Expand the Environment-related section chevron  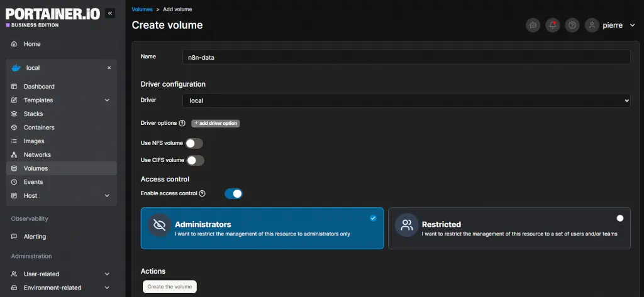(x=107, y=288)
